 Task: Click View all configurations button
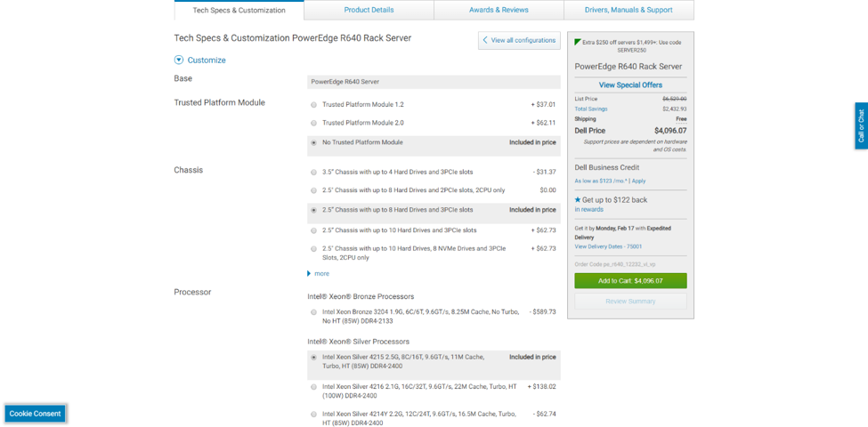(519, 40)
